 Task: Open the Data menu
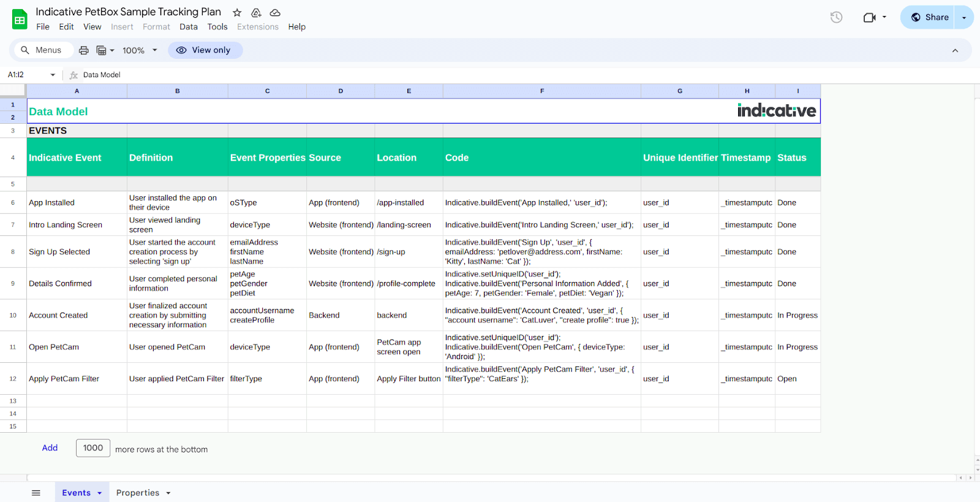coord(189,27)
